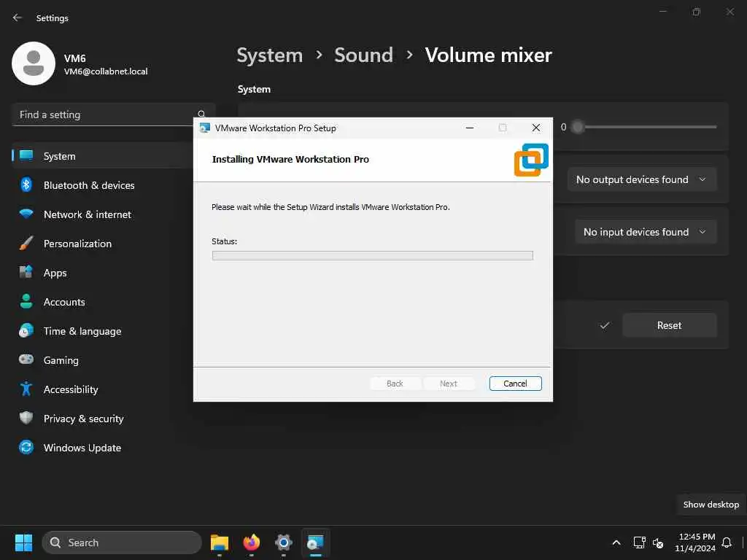Open Settings gear icon in taskbar
The height and width of the screenshot is (560, 747).
(283, 542)
